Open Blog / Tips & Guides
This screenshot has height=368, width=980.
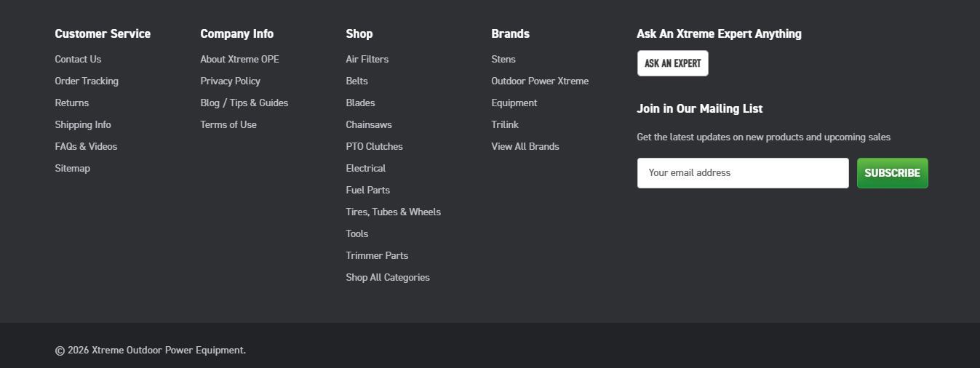244,103
